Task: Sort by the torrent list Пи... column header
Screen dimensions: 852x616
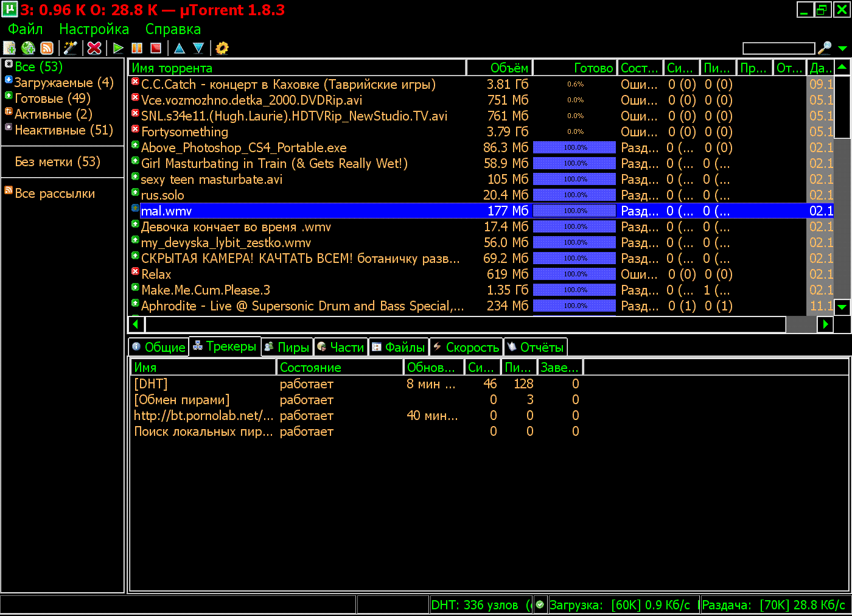Action: point(718,68)
